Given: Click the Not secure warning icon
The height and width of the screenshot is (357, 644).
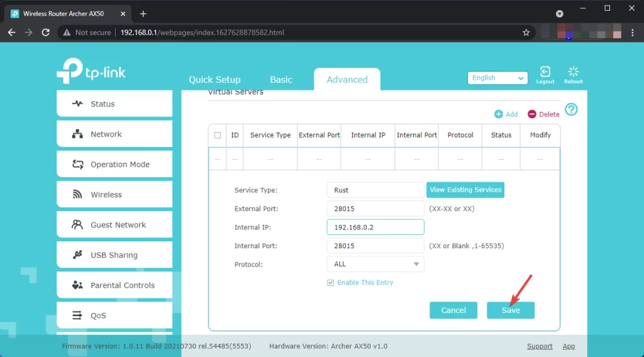Looking at the screenshot, I should (x=67, y=33).
